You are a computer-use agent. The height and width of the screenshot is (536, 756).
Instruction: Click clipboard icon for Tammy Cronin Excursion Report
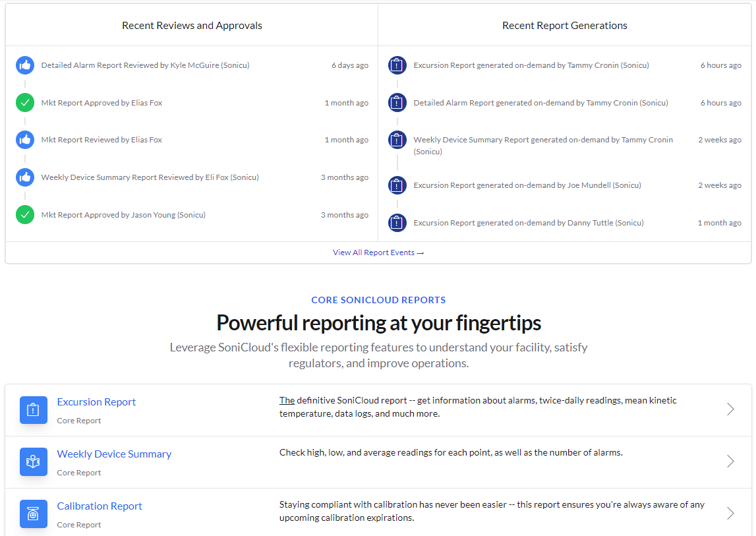pyautogui.click(x=397, y=65)
